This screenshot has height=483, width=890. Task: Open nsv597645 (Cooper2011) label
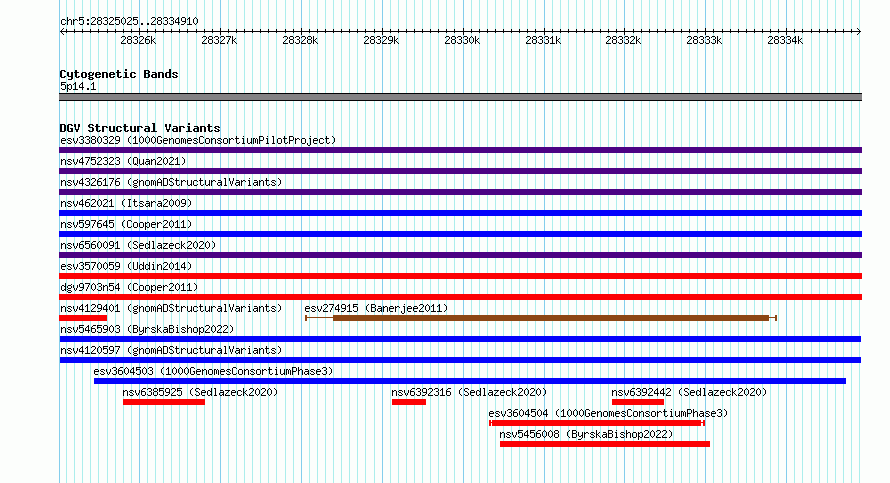[126, 224]
